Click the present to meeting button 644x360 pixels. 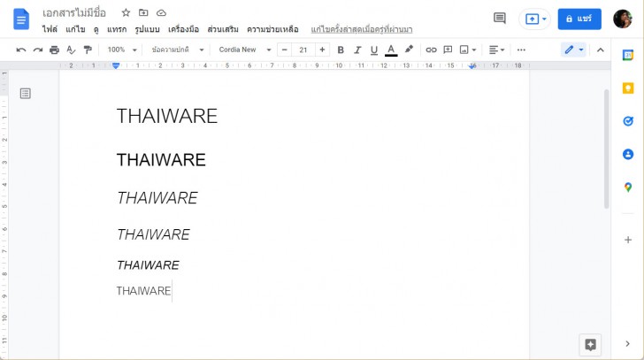coord(534,19)
